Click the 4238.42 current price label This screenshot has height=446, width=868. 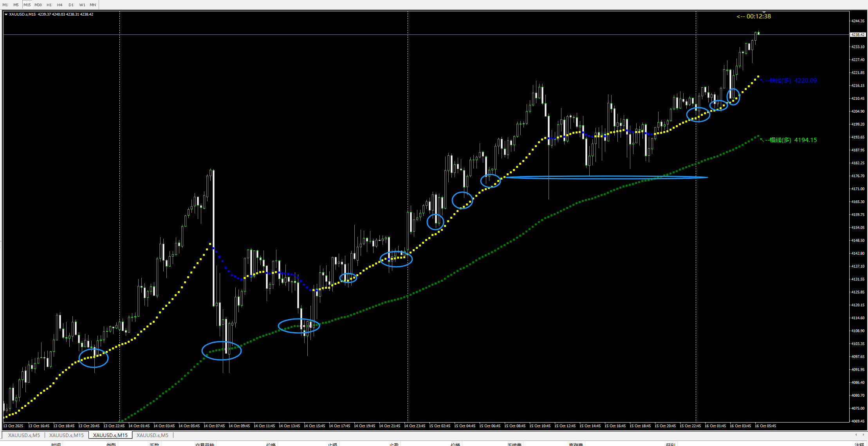(857, 34)
